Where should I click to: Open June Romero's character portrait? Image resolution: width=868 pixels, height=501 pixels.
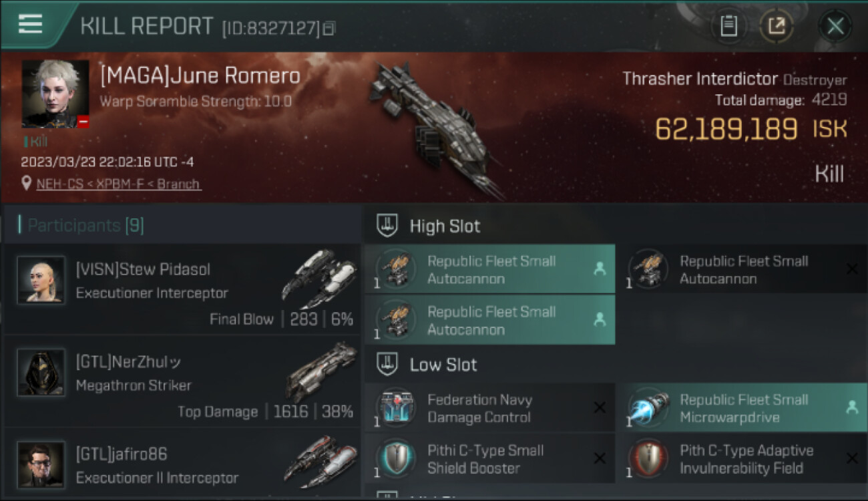click(55, 94)
